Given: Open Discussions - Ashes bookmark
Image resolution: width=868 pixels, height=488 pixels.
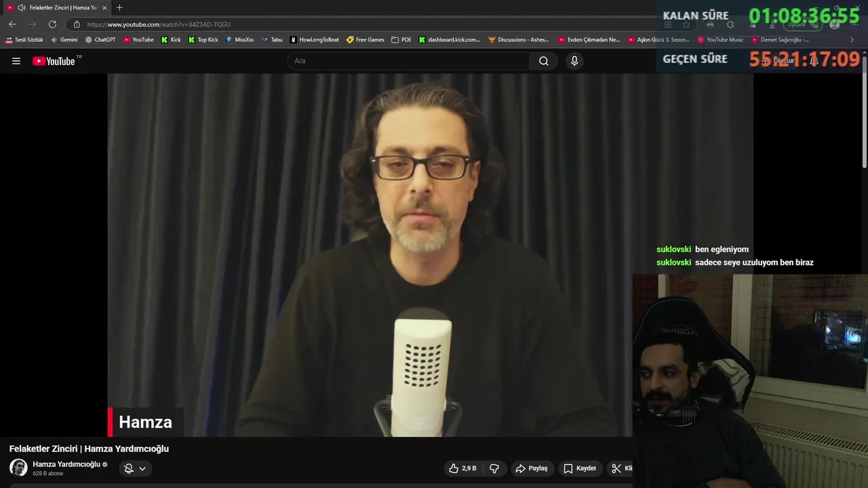Looking at the screenshot, I should point(519,40).
